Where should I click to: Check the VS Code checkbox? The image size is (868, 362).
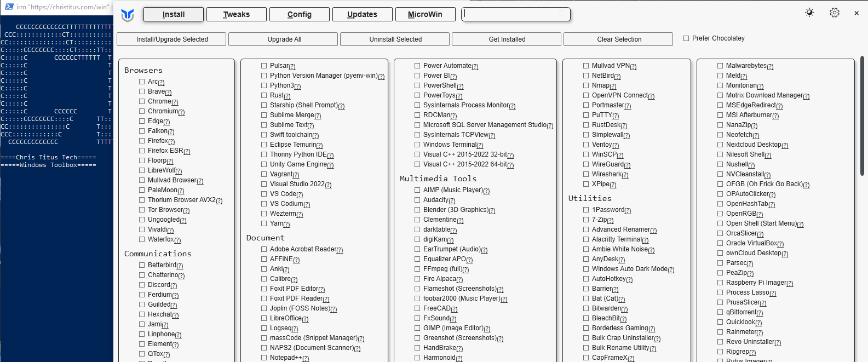[264, 194]
